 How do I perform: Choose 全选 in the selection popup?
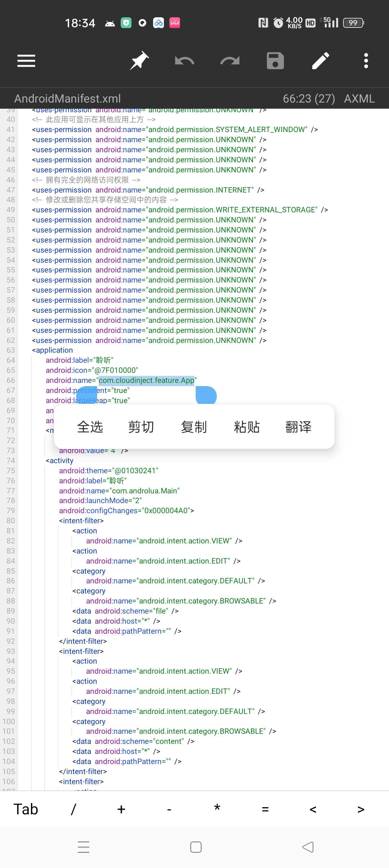[x=90, y=427]
